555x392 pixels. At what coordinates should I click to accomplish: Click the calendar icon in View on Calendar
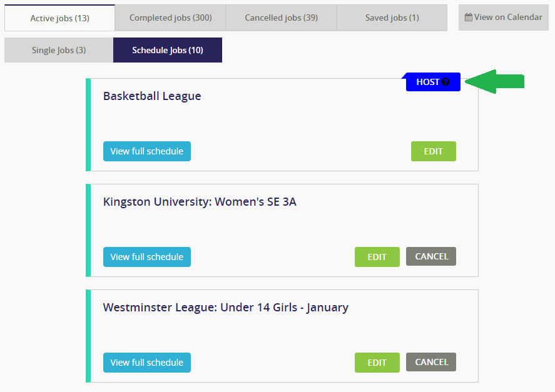(468, 18)
